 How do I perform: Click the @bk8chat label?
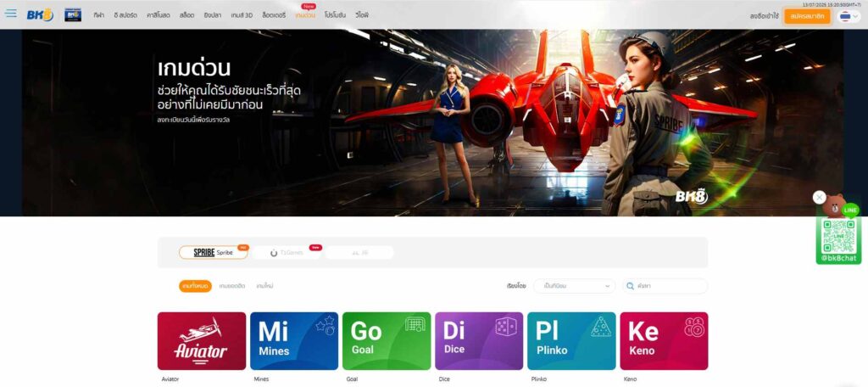click(838, 258)
